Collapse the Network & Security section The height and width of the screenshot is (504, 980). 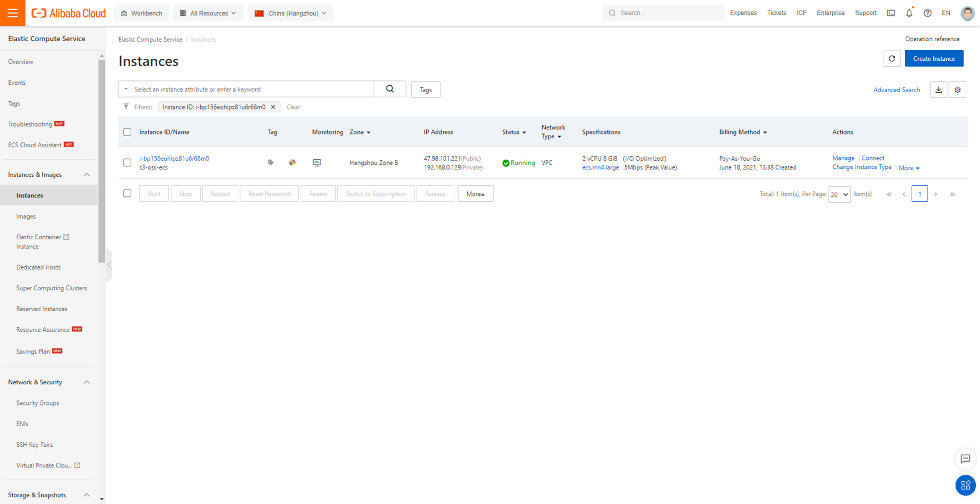coord(87,382)
